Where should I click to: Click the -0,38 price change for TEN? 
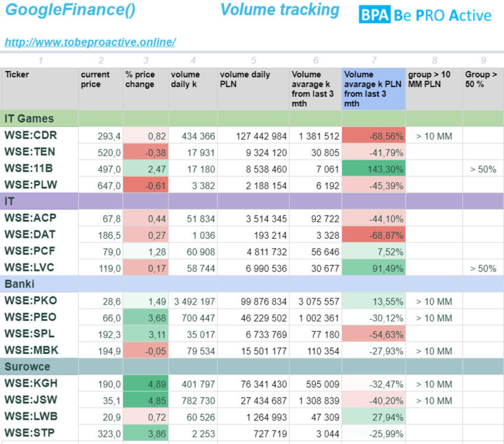(146, 152)
